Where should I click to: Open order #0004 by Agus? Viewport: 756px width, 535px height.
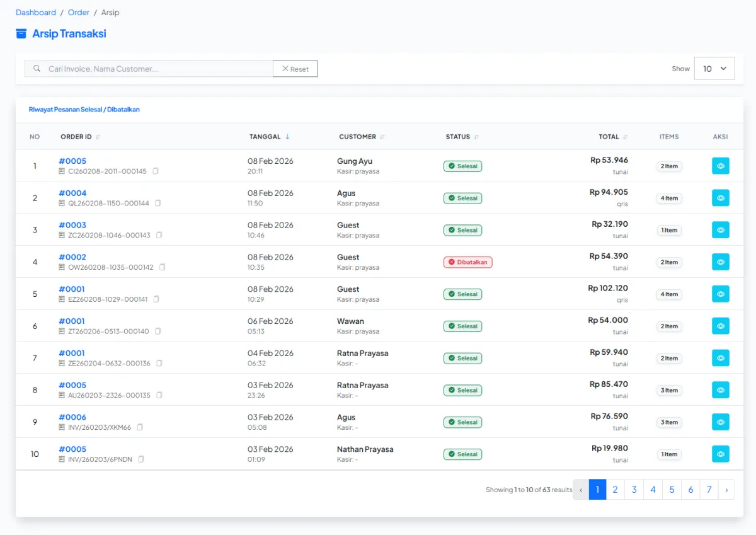(x=72, y=193)
